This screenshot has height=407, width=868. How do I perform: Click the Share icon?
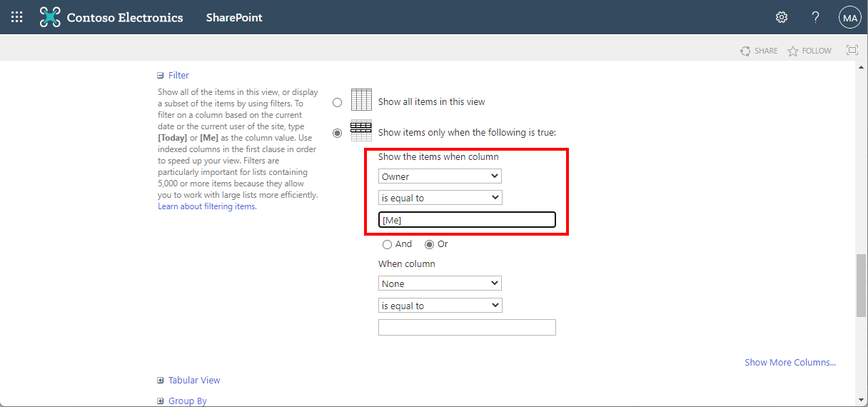click(746, 51)
